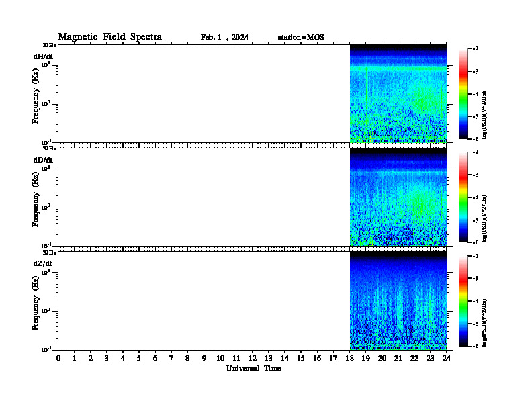Image resolution: width=532 pixels, height=411 pixels.
Task: Click the '32Hz' label above the dH/dt panel
Action: pyautogui.click(x=50, y=45)
